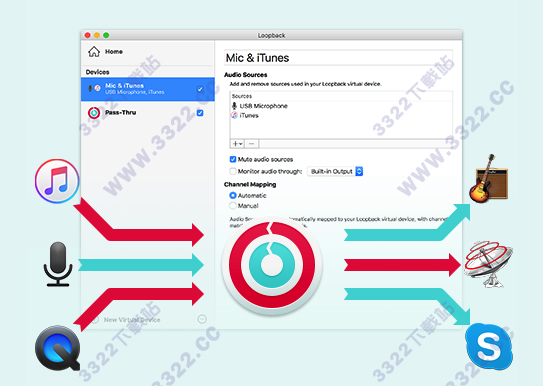Toggle the Pass-Thru device checkbox
The image size is (543, 386).
200,113
